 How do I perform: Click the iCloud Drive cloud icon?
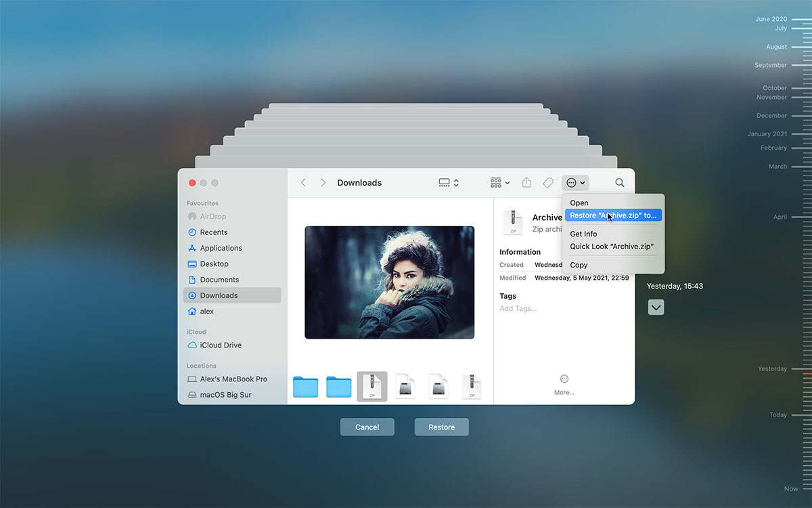192,345
